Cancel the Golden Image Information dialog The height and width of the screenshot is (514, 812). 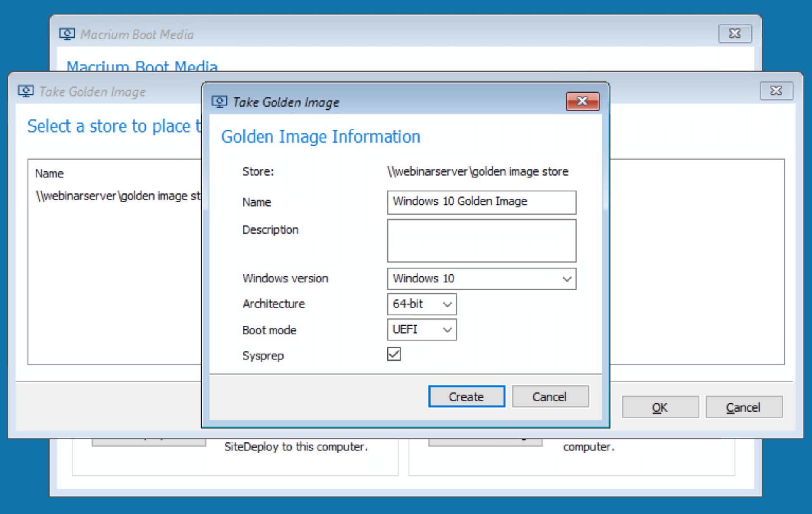click(x=550, y=397)
